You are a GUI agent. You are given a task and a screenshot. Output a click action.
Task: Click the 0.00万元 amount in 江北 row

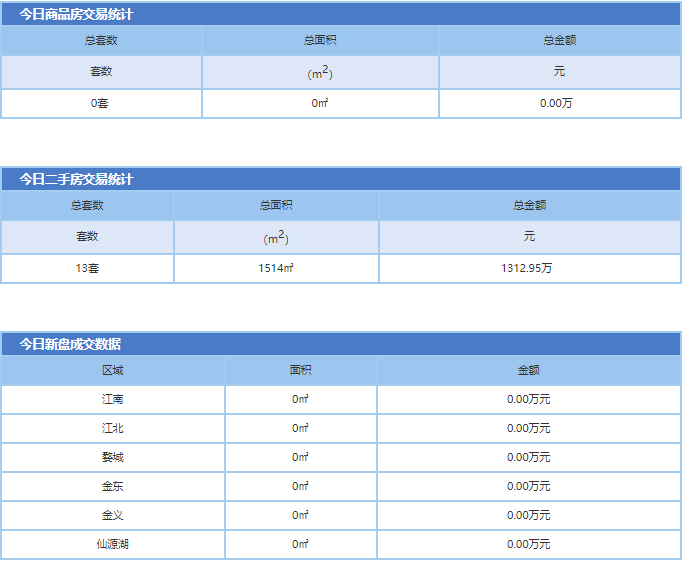[x=529, y=429]
